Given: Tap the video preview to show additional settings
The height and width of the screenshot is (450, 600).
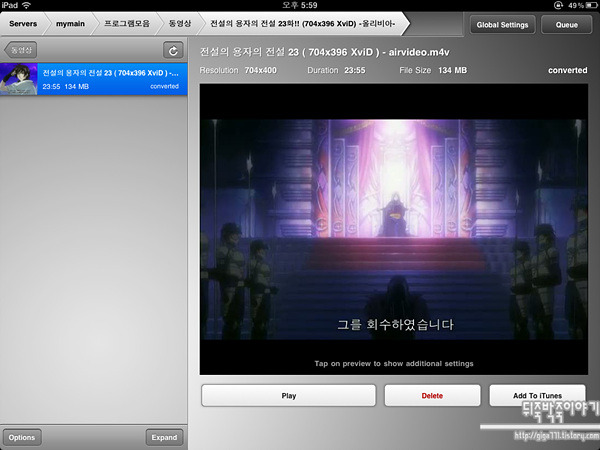Looking at the screenshot, I should pos(388,230).
